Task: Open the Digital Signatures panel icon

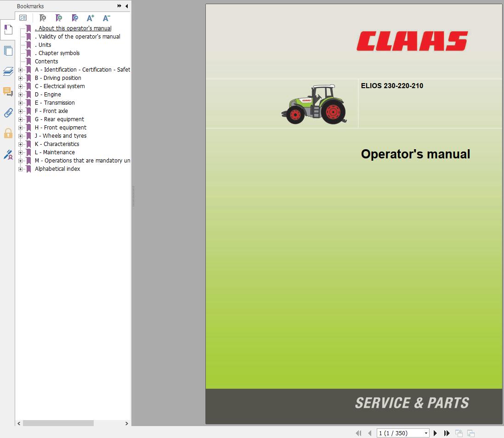Action: 8,155
